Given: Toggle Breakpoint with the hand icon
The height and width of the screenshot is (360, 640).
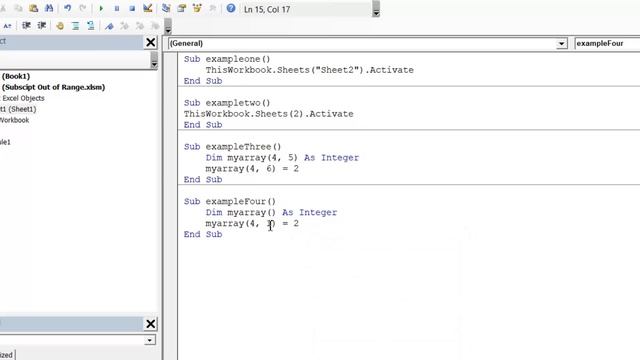Looking at the screenshot, I should click(60, 26).
